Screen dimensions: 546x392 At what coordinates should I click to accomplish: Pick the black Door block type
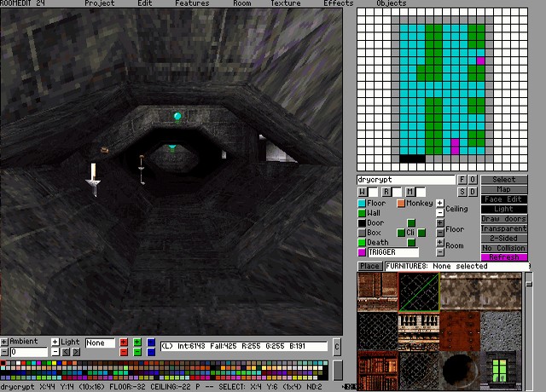(362, 223)
